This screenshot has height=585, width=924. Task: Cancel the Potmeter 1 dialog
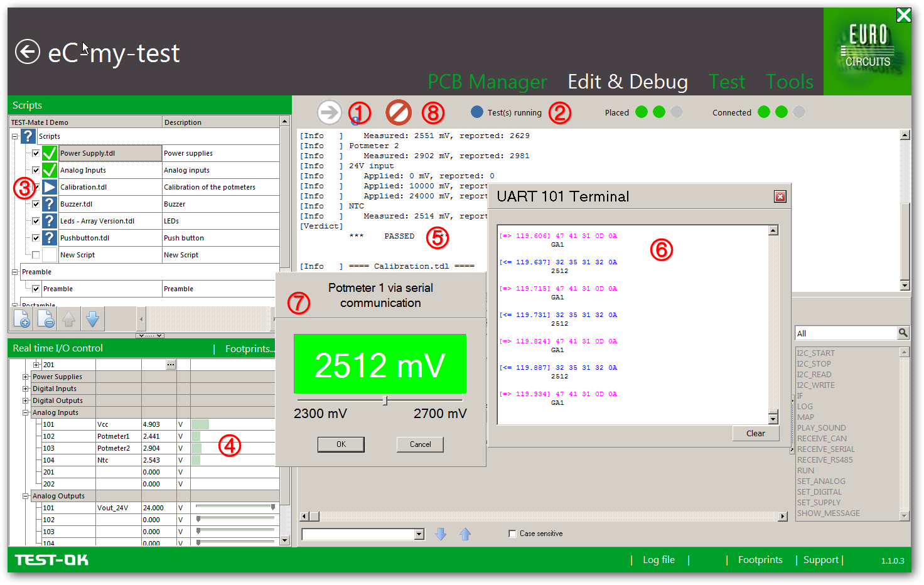coord(420,444)
